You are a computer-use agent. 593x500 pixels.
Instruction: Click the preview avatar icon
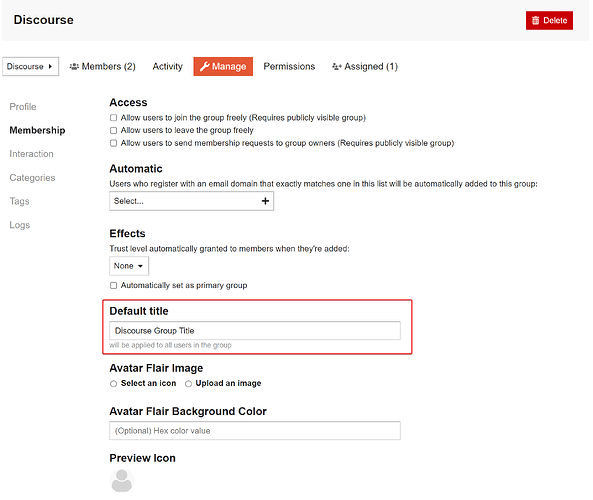(121, 481)
